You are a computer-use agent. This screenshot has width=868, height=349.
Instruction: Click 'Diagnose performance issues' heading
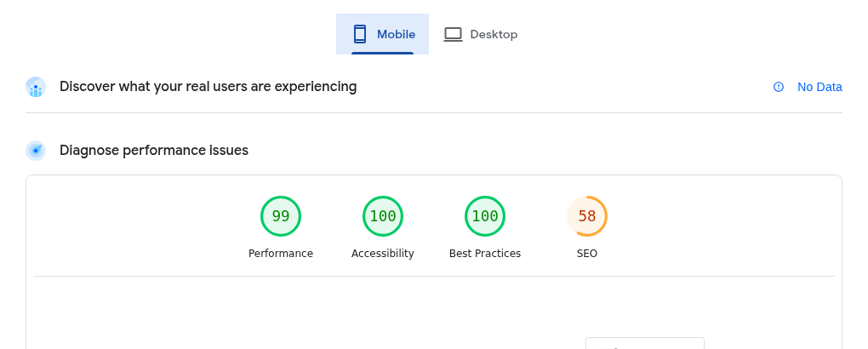154,150
